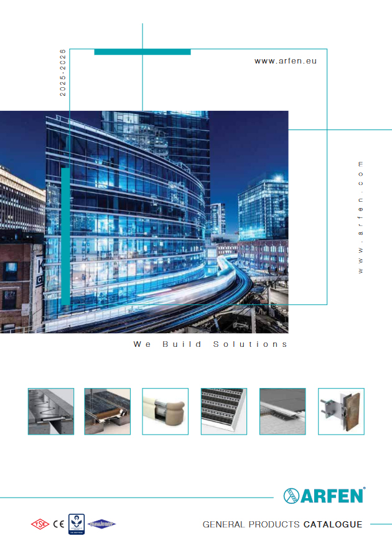Click the blue eagle certification badge
Image resolution: width=392 pixels, height=548 pixels.
point(77,524)
